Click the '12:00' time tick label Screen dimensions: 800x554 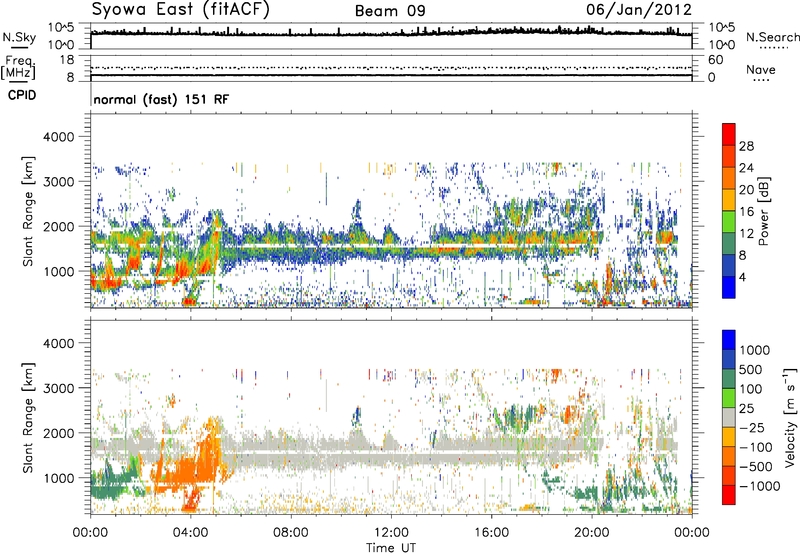pos(391,533)
